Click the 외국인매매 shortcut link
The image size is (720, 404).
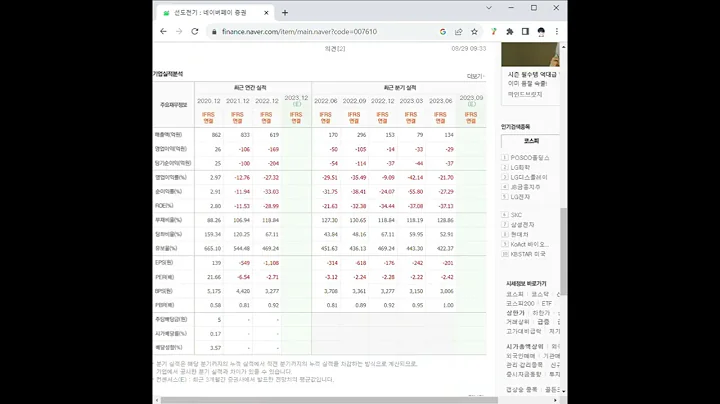[x=521, y=356]
